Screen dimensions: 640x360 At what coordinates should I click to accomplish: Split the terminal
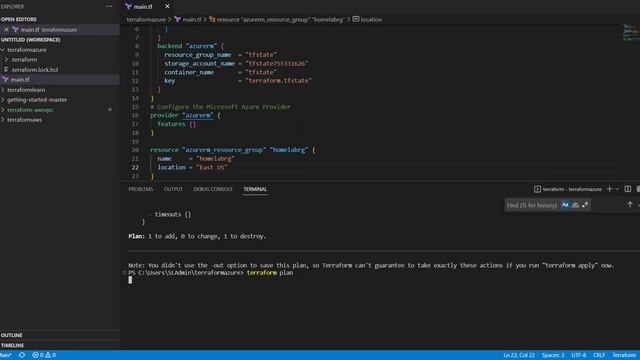[x=628, y=189]
